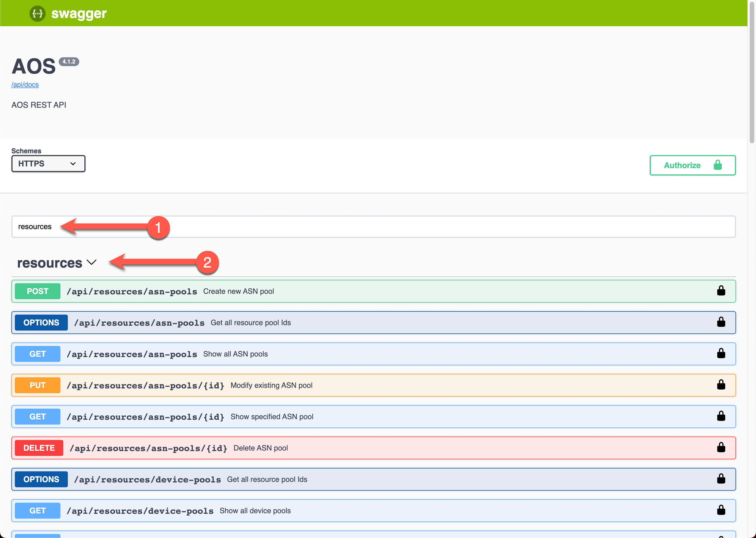Click the 'Show all ASN pools' description
Viewport: 756px width, 538px height.
235,354
